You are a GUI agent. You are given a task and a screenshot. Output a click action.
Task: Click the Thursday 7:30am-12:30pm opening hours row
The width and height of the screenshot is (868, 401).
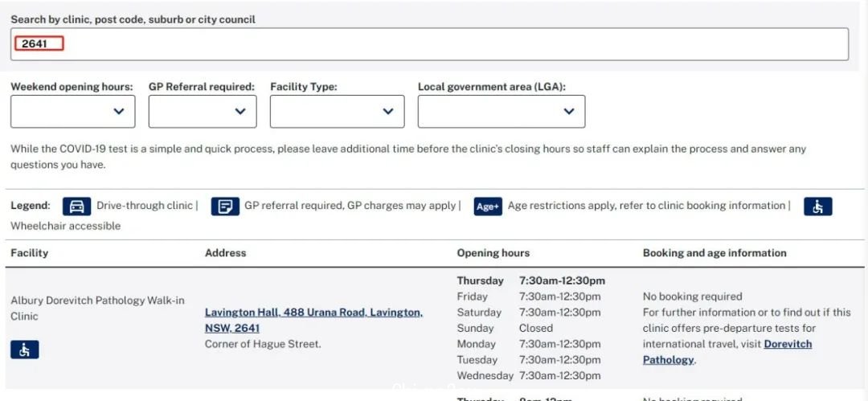click(x=531, y=280)
